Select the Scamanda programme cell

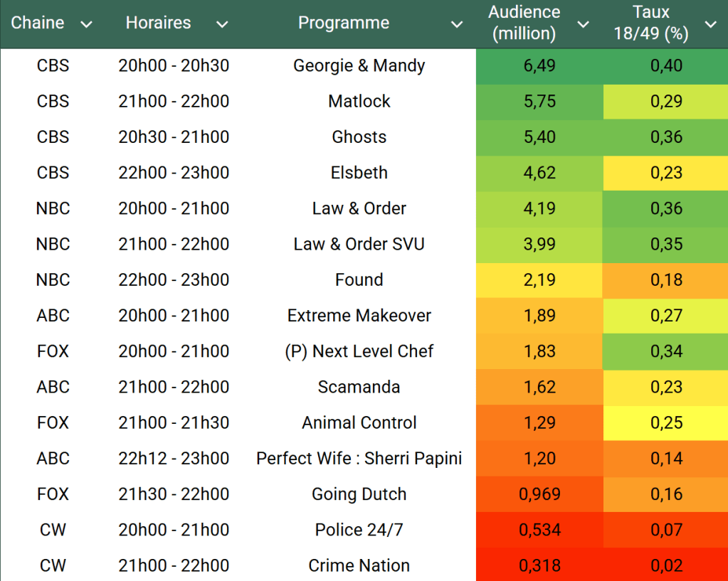click(x=359, y=387)
